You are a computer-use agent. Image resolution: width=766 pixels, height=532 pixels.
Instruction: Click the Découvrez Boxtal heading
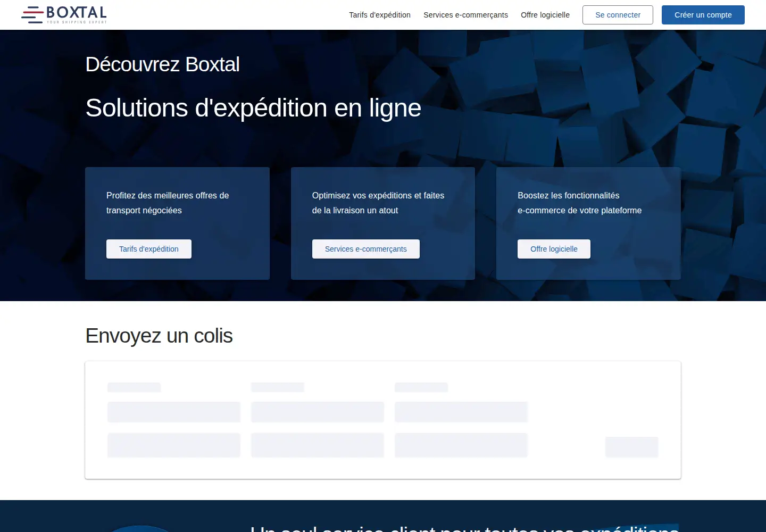[163, 64]
